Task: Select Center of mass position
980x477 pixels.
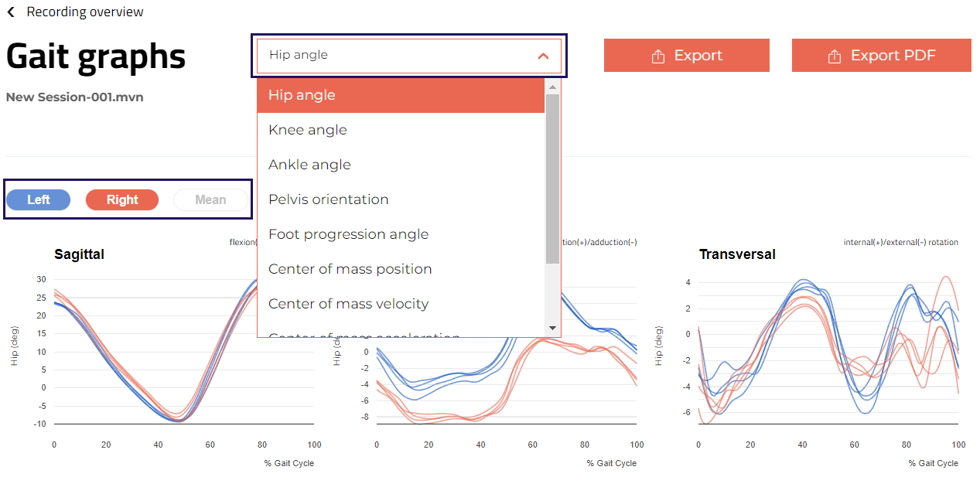Action: pyautogui.click(x=350, y=268)
